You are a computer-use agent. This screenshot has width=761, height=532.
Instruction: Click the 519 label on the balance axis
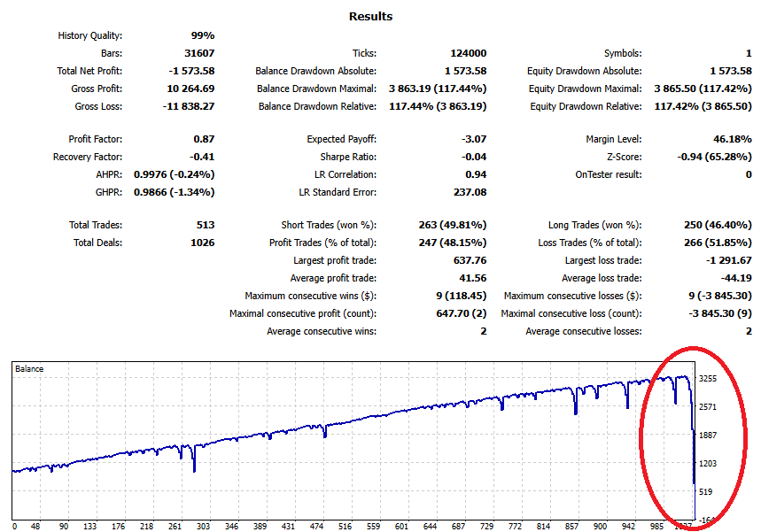pos(705,491)
